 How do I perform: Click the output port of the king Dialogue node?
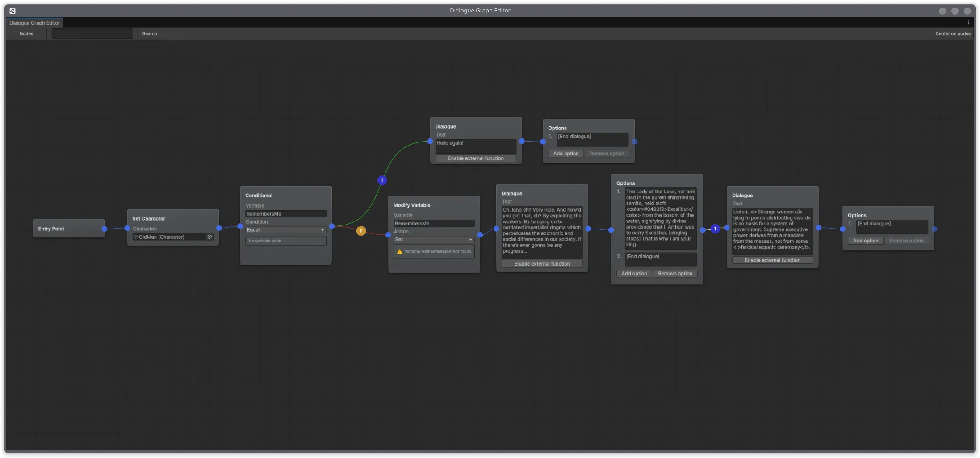coord(588,229)
